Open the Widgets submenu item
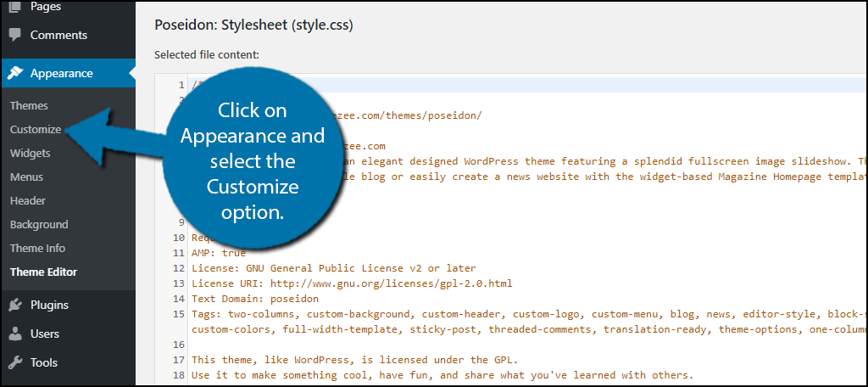The height and width of the screenshot is (387, 868). click(30, 153)
